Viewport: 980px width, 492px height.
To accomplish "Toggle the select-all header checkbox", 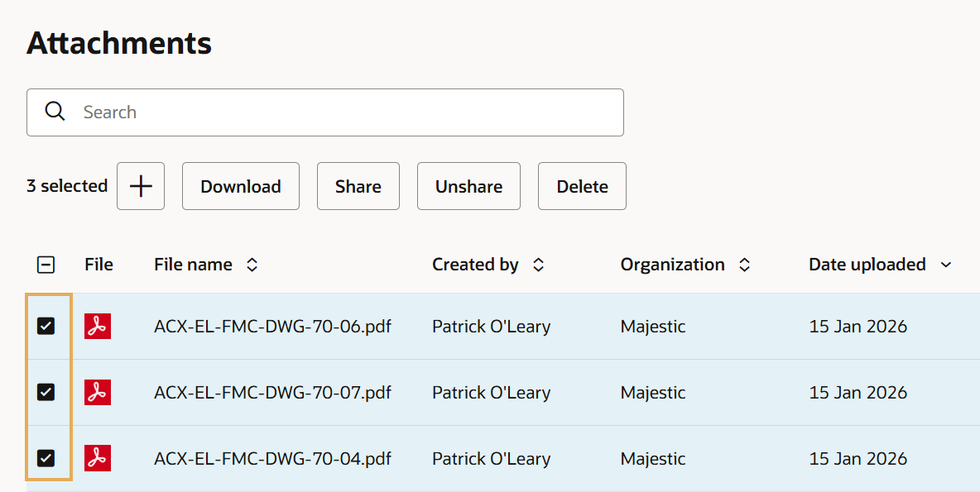I will coord(46,265).
